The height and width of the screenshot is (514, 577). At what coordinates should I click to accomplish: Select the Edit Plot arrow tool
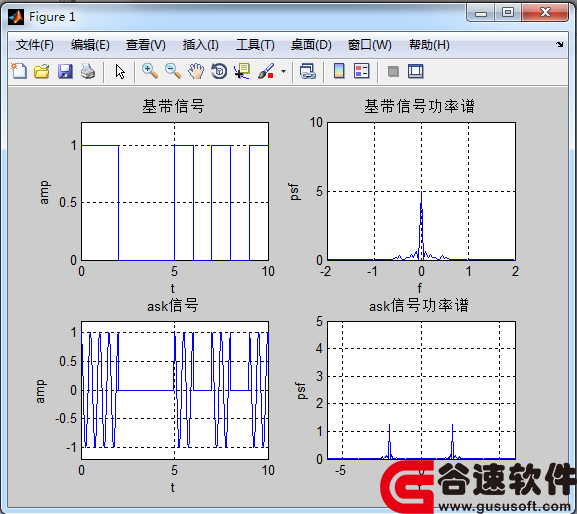(x=120, y=71)
